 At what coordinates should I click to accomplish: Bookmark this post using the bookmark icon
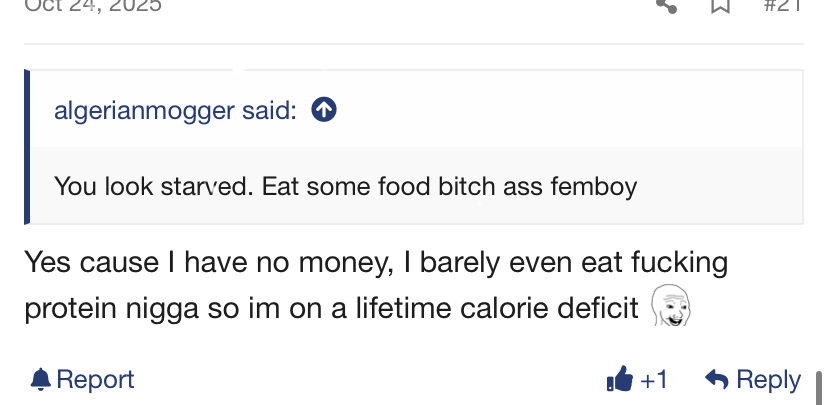(x=721, y=5)
